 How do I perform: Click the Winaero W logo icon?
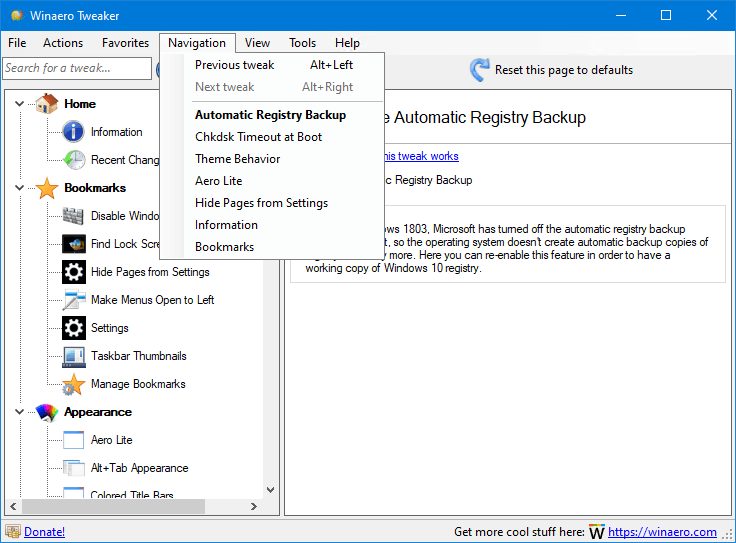[597, 532]
